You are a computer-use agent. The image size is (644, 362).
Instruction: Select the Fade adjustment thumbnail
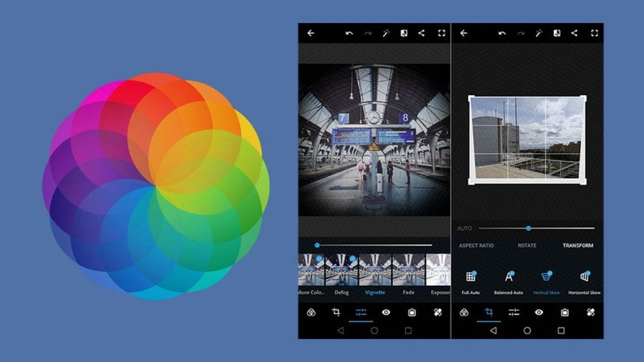pyautogui.click(x=408, y=270)
